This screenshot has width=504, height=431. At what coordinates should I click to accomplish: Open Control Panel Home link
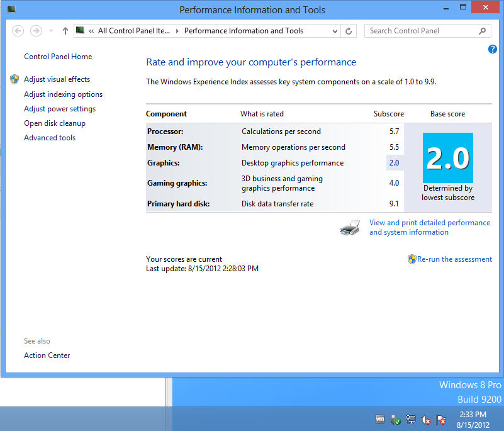(x=58, y=57)
